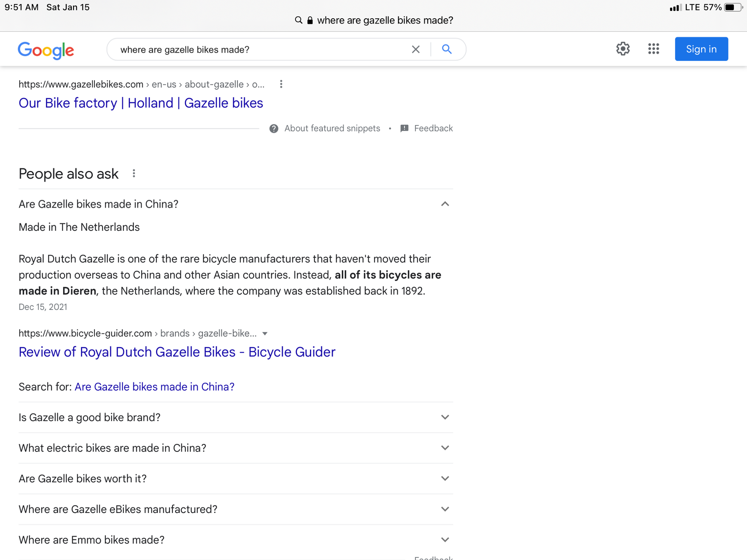Expand "What electric bikes are made in China?"
The height and width of the screenshot is (560, 747).
point(445,448)
